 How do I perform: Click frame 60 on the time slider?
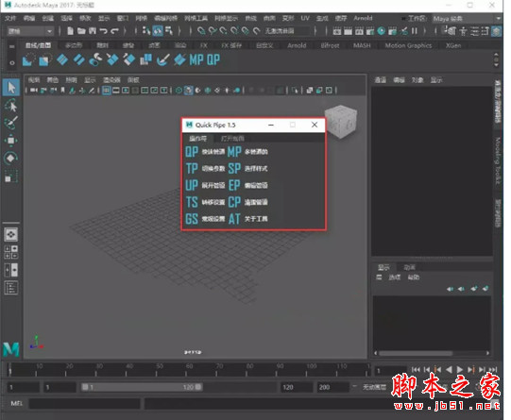189,370
